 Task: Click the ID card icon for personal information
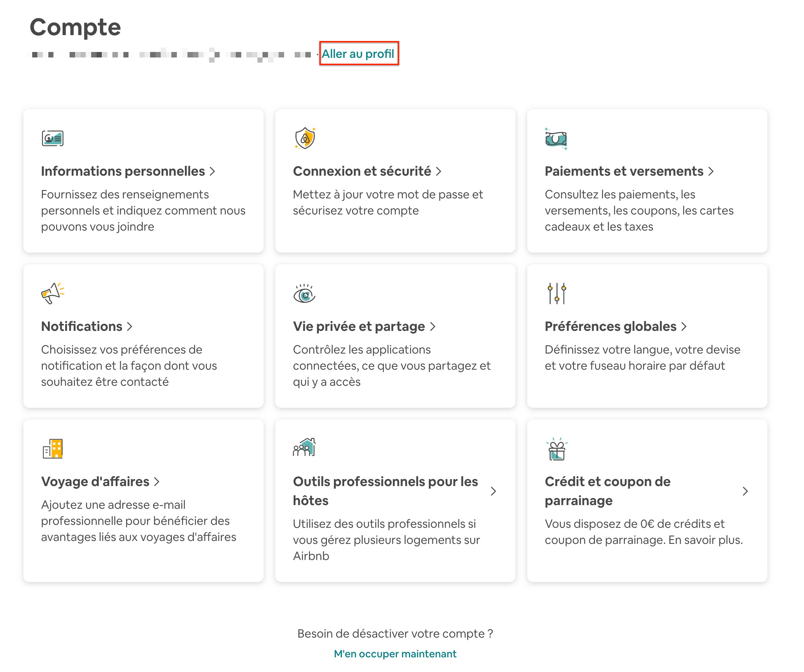[x=52, y=138]
